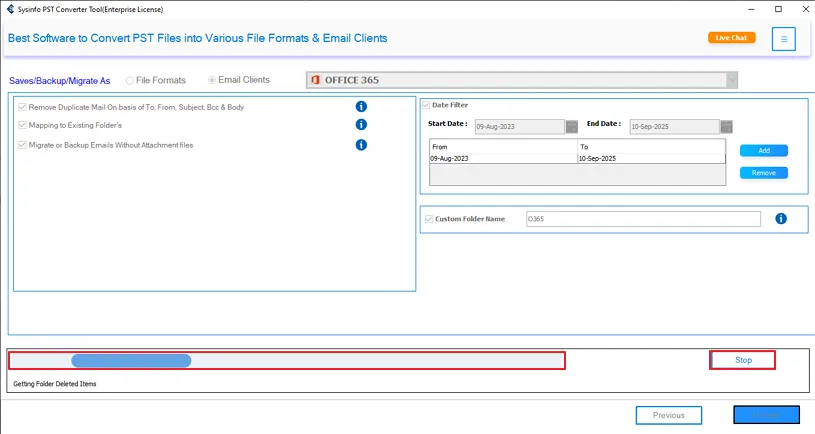
Task: Click the Custom Folder Name text field
Action: [643, 219]
